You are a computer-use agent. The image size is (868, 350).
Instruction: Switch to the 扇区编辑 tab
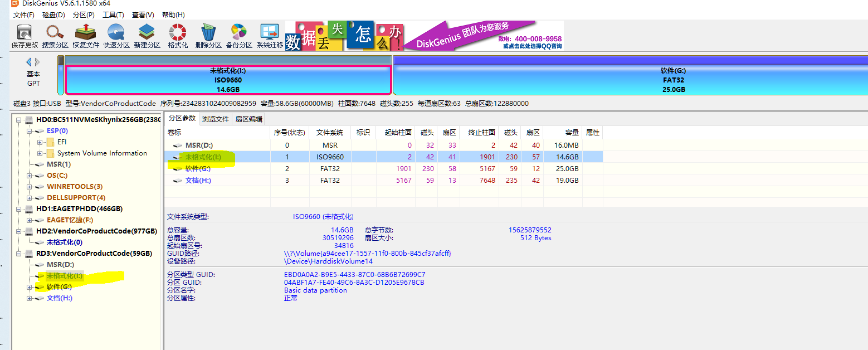pos(248,118)
